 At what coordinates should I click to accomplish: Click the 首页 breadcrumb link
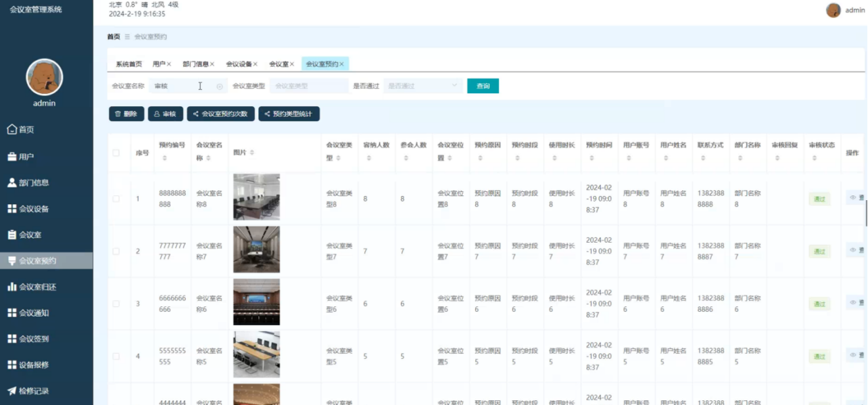tap(114, 37)
